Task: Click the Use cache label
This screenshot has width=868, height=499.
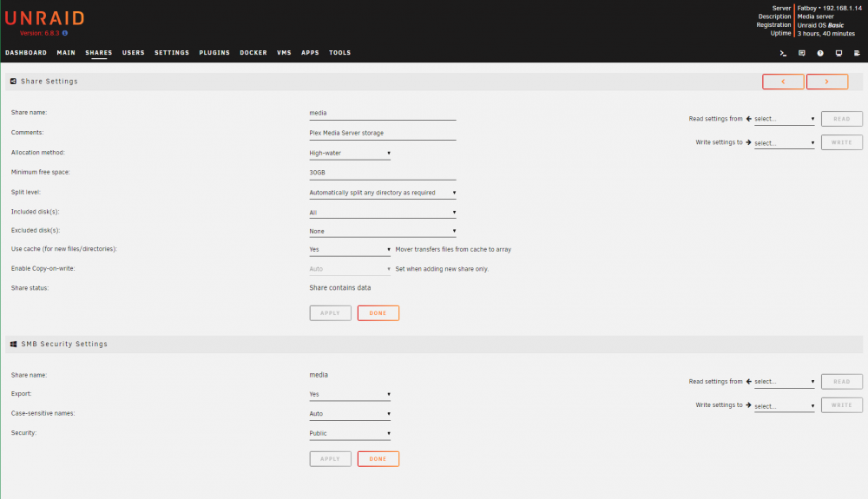Action: [64, 249]
